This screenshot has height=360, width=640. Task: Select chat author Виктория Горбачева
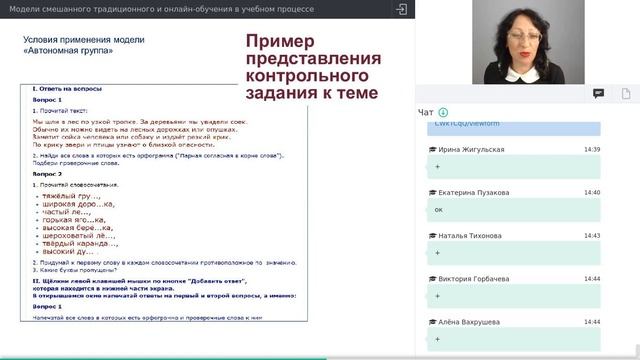tap(473, 279)
